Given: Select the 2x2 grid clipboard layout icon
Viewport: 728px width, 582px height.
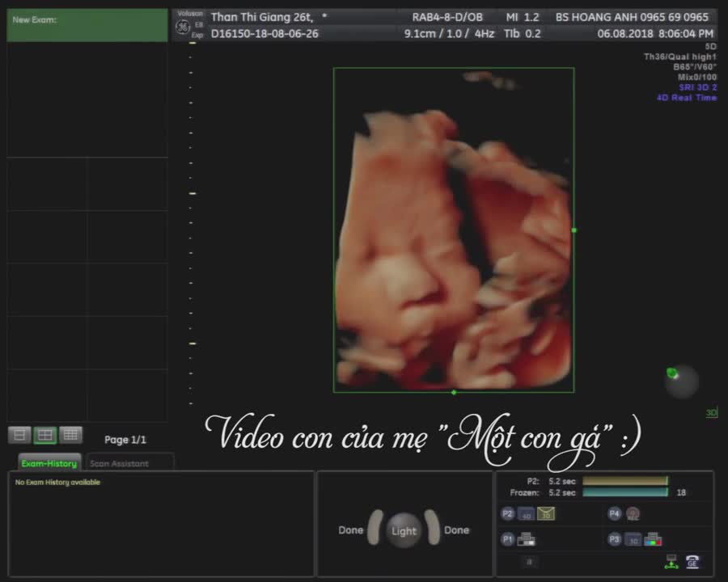Looking at the screenshot, I should tap(45, 435).
